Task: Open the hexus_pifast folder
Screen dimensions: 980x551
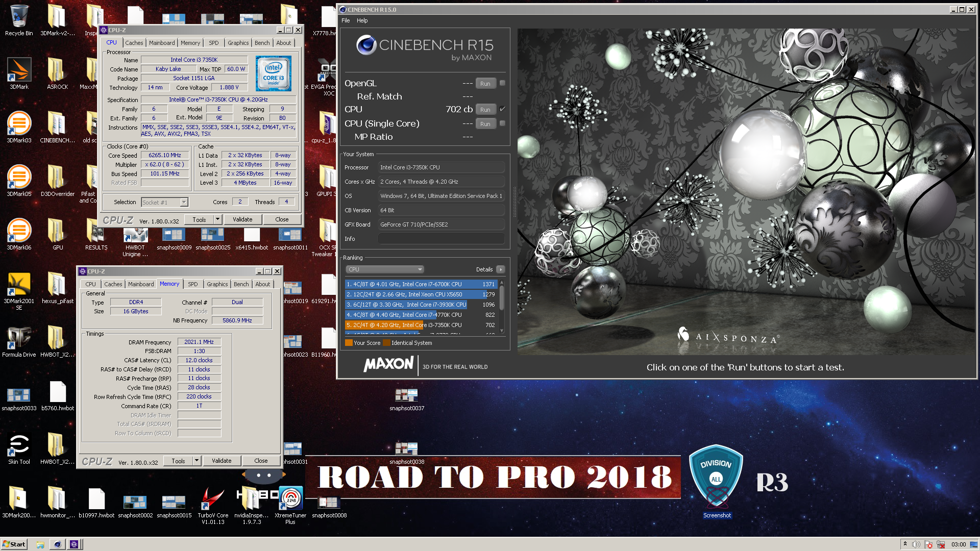Action: (57, 288)
